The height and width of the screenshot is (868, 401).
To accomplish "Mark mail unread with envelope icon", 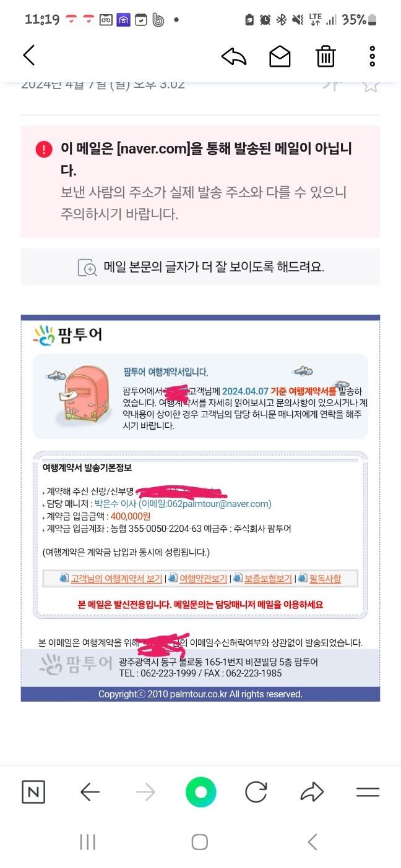I will coord(280,56).
